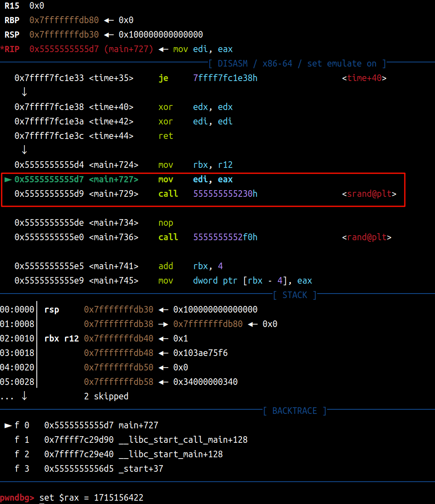
Task: Click the red asterisk before RIP
Action: tap(2, 49)
